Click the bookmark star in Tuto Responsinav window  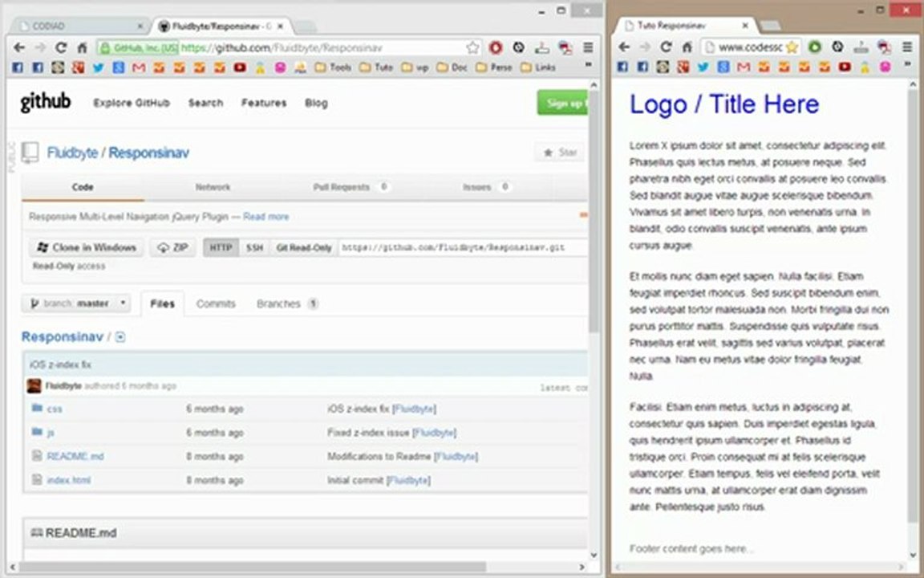tap(792, 47)
